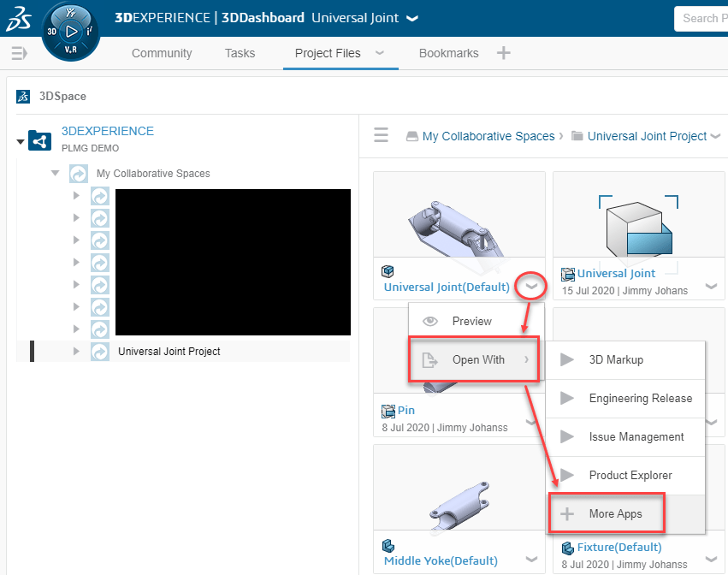Go to My Collaborative Spaces breadcrumb
Viewport: 728px width, 575px height.
point(488,136)
